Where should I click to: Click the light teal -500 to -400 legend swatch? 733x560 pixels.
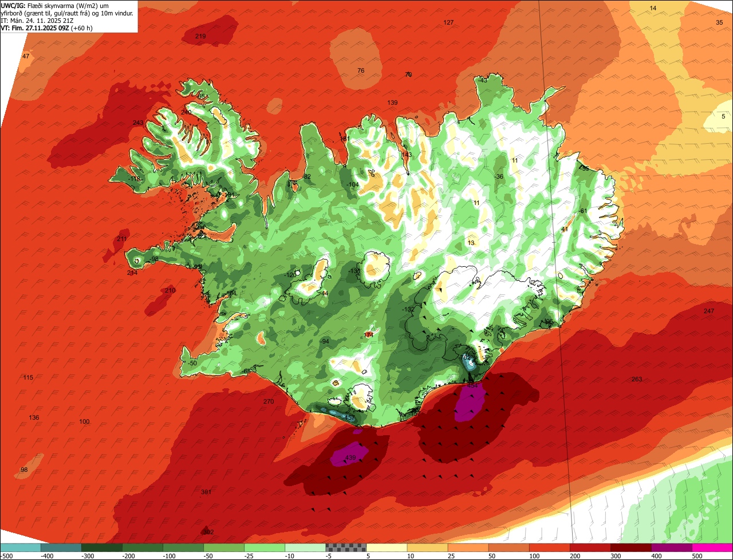click(20, 547)
